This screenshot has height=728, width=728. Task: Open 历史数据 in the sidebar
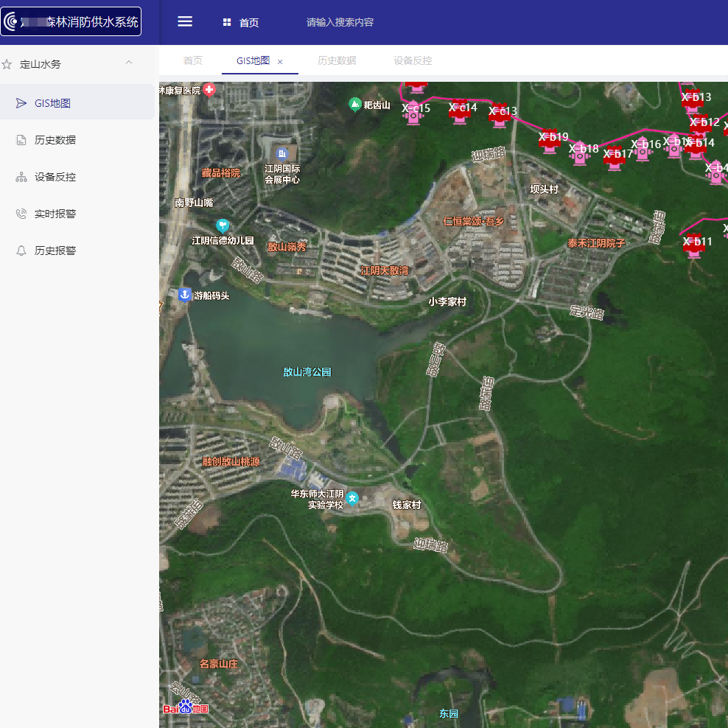55,140
